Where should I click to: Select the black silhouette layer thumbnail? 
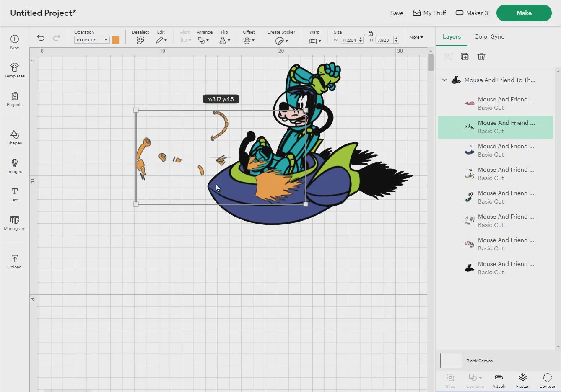point(470,268)
